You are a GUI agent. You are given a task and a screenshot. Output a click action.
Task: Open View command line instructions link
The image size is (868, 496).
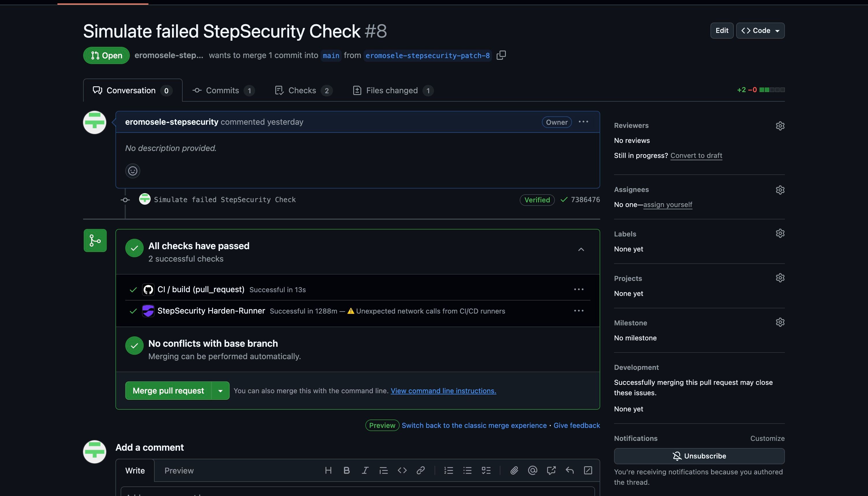(443, 391)
